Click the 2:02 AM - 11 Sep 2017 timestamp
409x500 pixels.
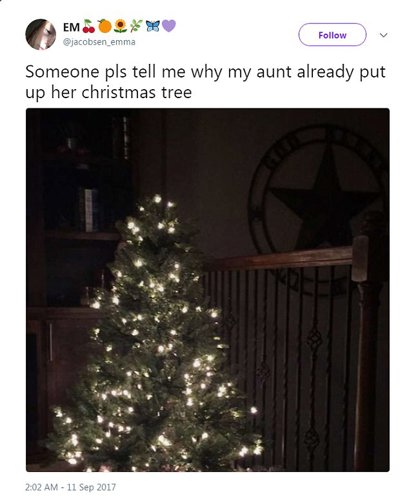tap(70, 487)
